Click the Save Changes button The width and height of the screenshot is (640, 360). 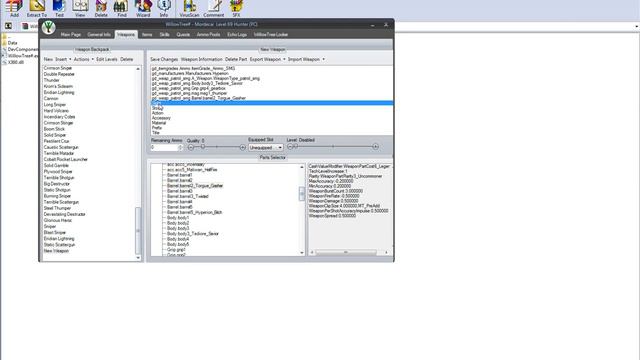(x=164, y=60)
